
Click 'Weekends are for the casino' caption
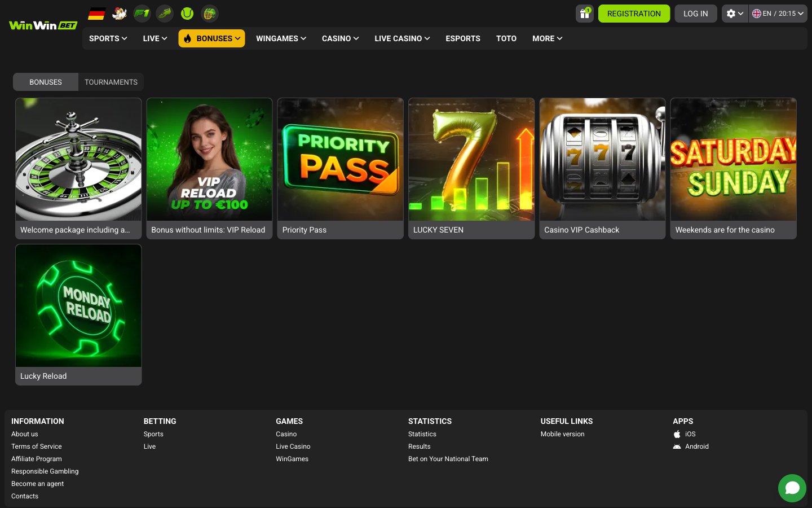click(x=725, y=230)
